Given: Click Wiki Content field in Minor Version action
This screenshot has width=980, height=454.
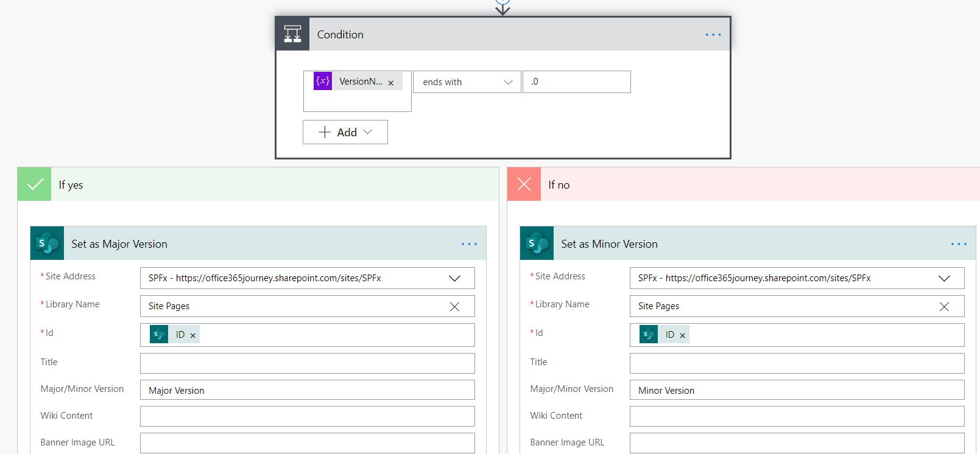Looking at the screenshot, I should 797,416.
